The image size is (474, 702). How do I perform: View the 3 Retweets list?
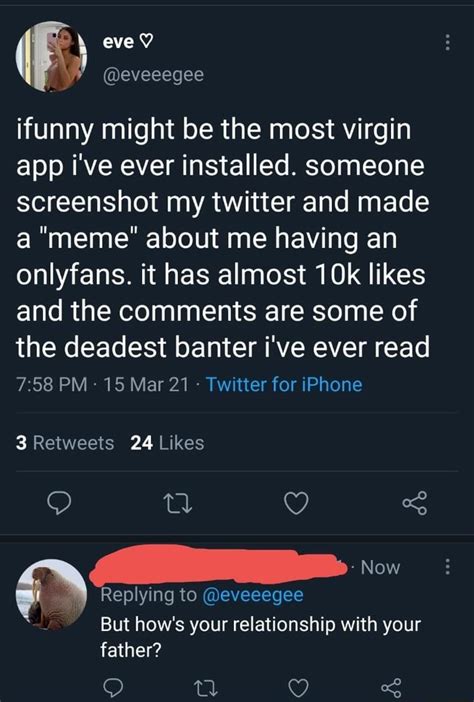pos(65,443)
